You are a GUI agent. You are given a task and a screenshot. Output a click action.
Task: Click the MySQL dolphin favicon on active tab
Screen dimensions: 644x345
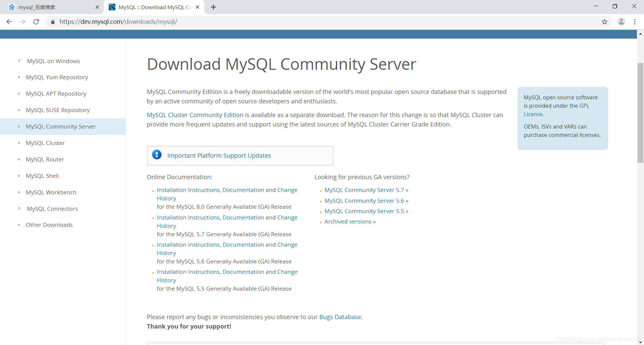click(112, 7)
